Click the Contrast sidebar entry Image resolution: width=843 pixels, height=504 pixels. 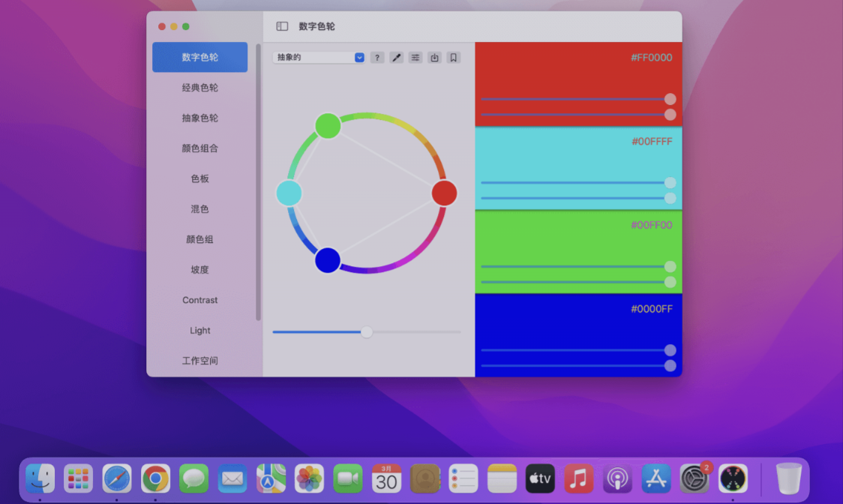pos(199,300)
